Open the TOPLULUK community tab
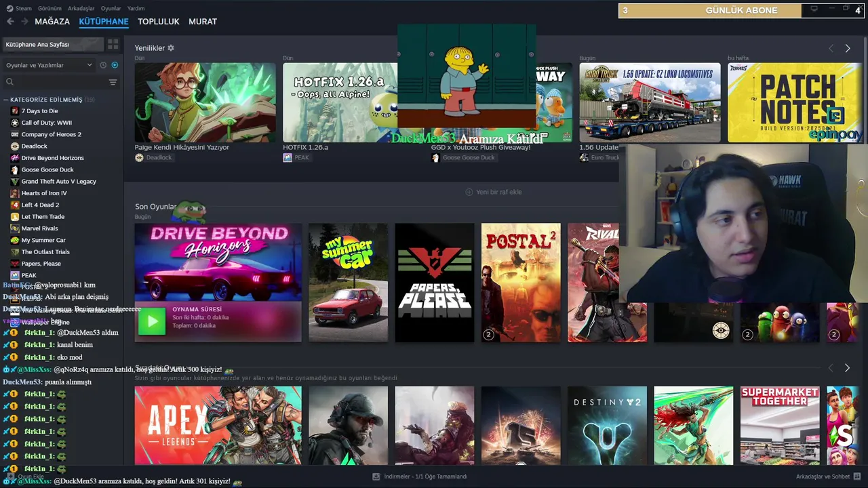The image size is (868, 488). coord(159,22)
